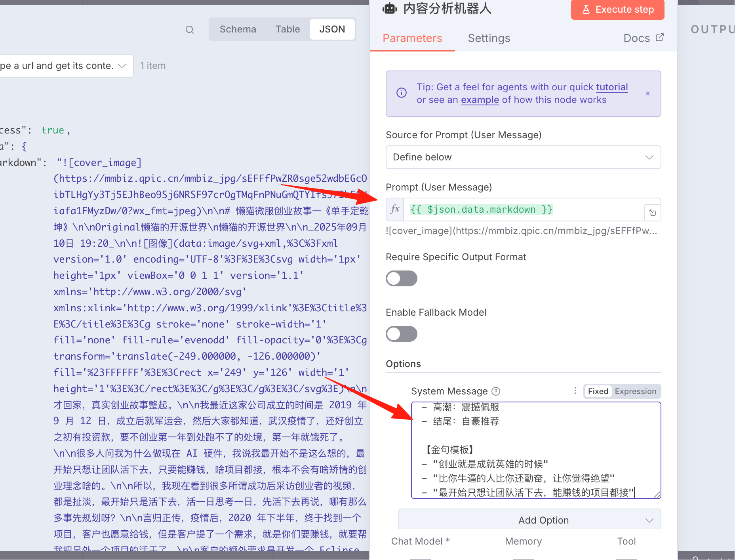Click the Execute step button
Screen dimensions: 735x560
coord(618,10)
